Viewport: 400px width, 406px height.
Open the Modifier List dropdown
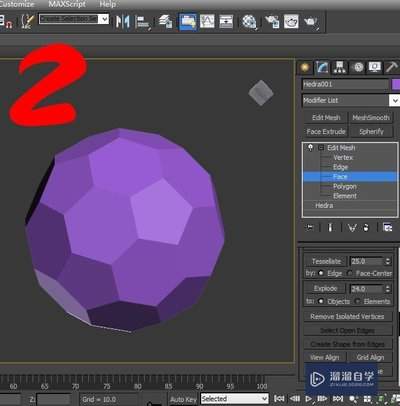351,100
